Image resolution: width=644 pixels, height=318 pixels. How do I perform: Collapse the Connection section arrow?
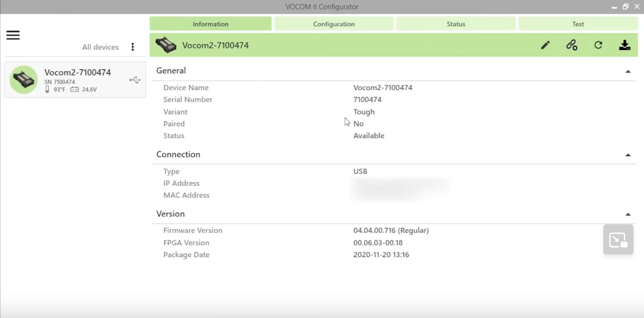(628, 155)
